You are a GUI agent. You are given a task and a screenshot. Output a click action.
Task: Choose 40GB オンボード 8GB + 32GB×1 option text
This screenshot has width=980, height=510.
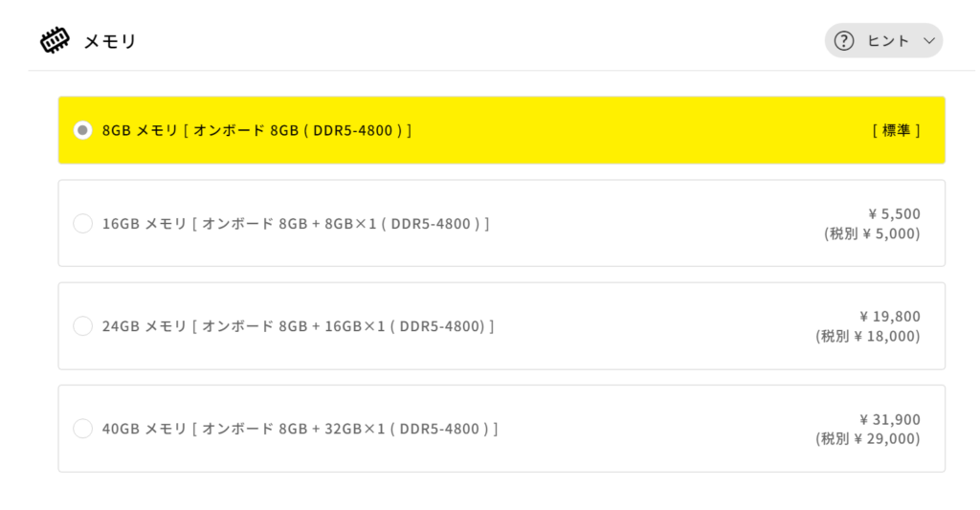tap(300, 428)
